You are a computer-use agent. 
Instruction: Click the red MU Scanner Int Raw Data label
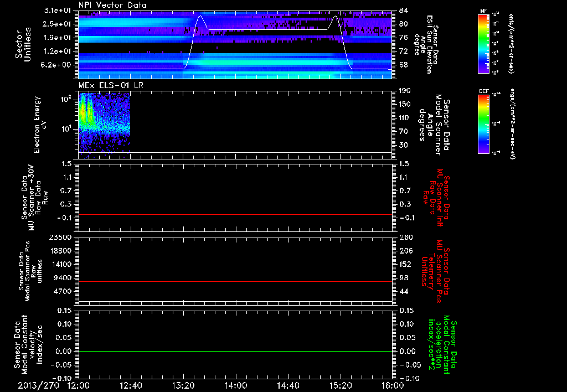point(436,198)
